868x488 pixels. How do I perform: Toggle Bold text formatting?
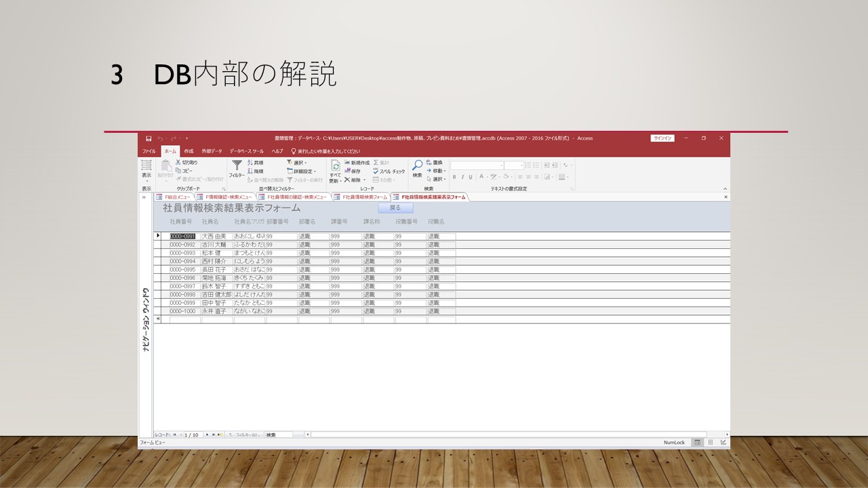[454, 177]
